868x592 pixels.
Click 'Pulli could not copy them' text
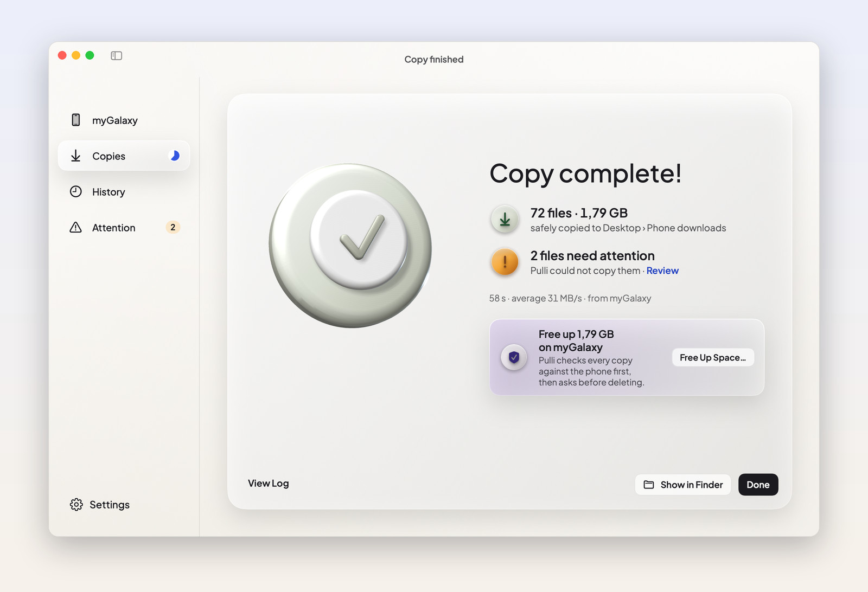coord(585,271)
